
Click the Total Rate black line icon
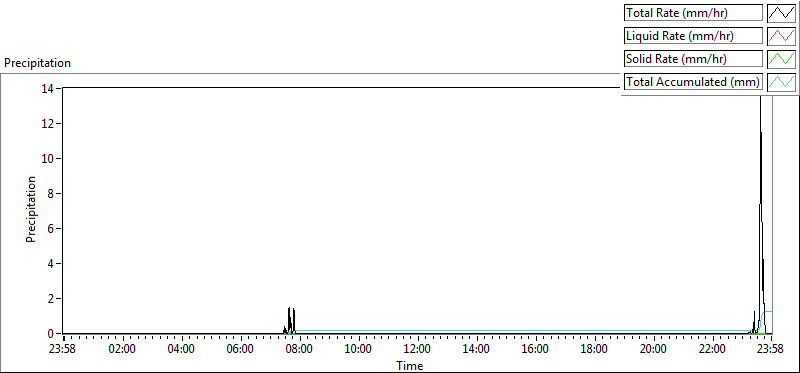781,13
